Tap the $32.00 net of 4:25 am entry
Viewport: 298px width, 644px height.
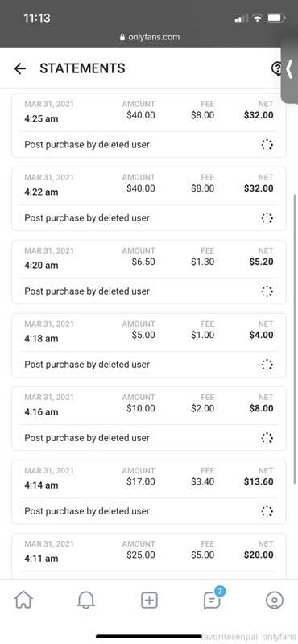(259, 115)
